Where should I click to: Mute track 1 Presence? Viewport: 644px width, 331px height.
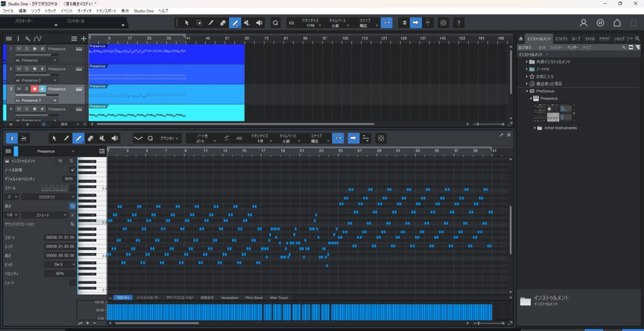pos(19,49)
